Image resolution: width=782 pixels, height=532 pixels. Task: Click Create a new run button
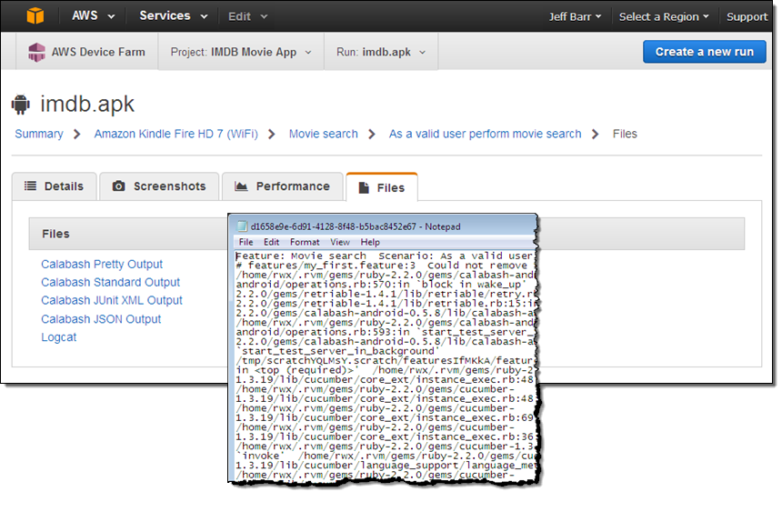tap(704, 52)
